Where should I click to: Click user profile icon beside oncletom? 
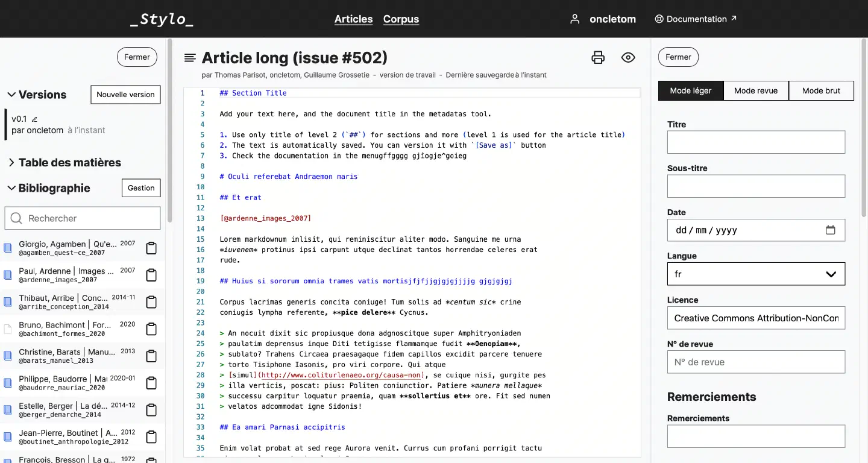click(575, 19)
